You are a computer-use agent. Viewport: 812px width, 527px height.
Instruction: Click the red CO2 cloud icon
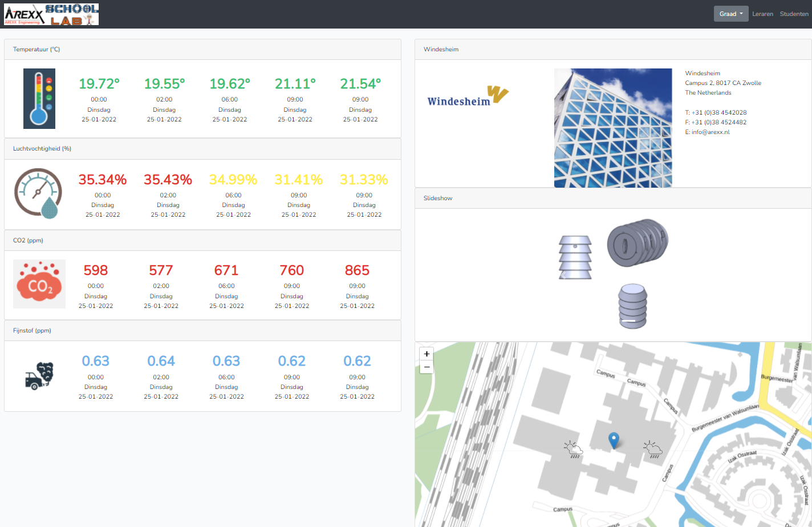pyautogui.click(x=39, y=284)
